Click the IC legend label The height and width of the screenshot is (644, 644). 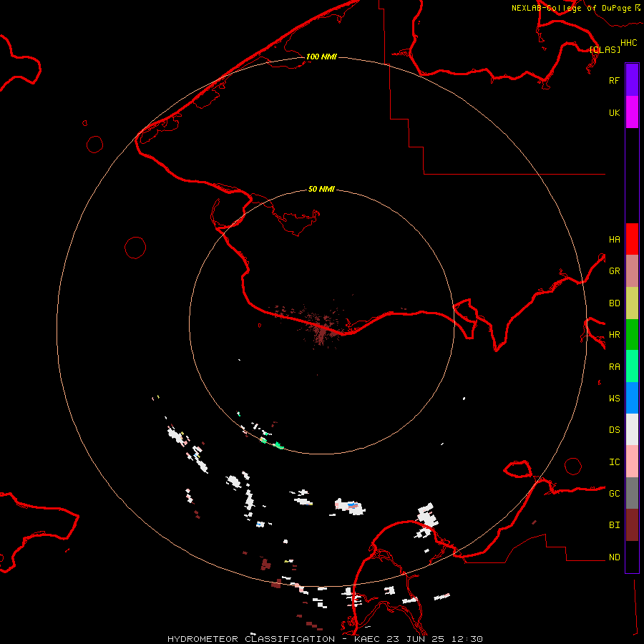click(614, 462)
